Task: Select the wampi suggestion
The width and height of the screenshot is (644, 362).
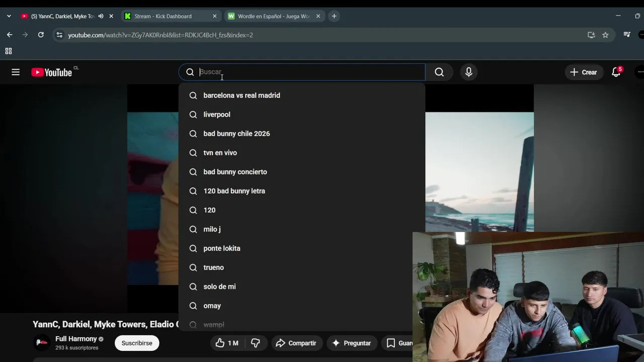Action: [x=302, y=324]
